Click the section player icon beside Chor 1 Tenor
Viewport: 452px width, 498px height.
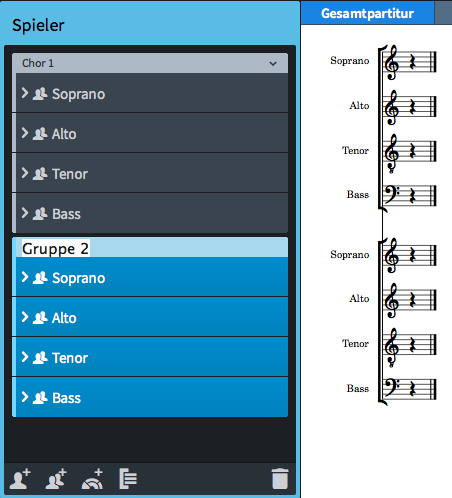click(x=40, y=174)
